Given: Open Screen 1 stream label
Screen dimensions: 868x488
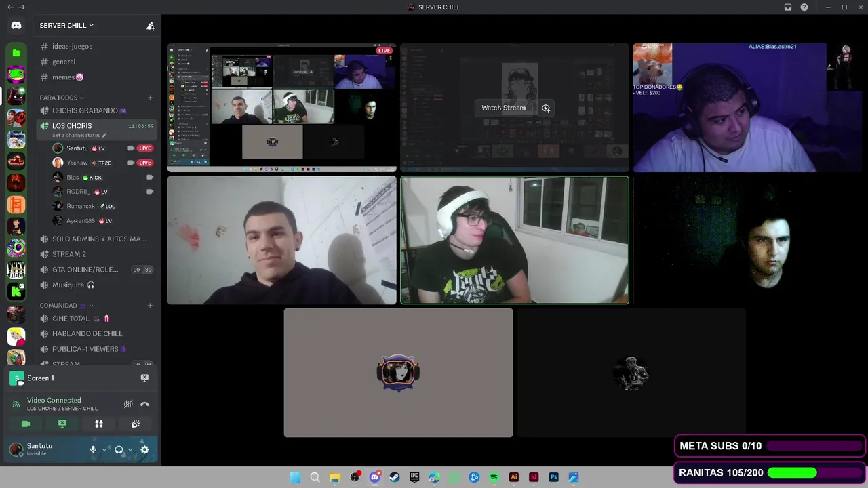Looking at the screenshot, I should click(x=41, y=378).
